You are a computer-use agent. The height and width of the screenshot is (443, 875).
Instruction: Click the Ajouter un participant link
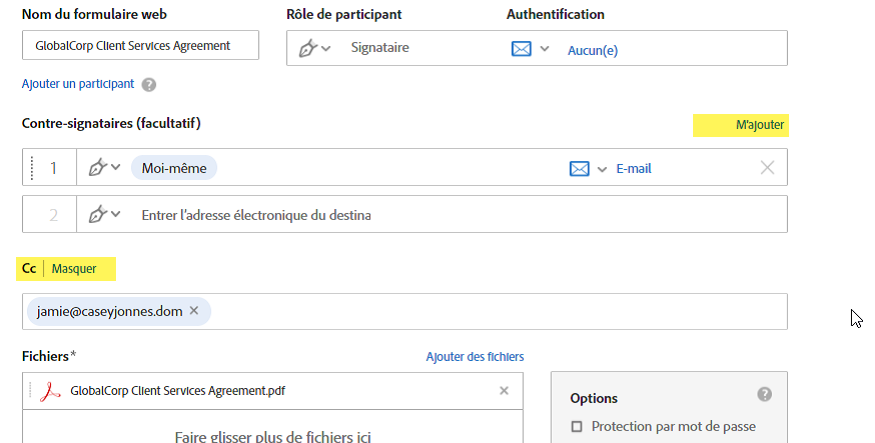78,84
